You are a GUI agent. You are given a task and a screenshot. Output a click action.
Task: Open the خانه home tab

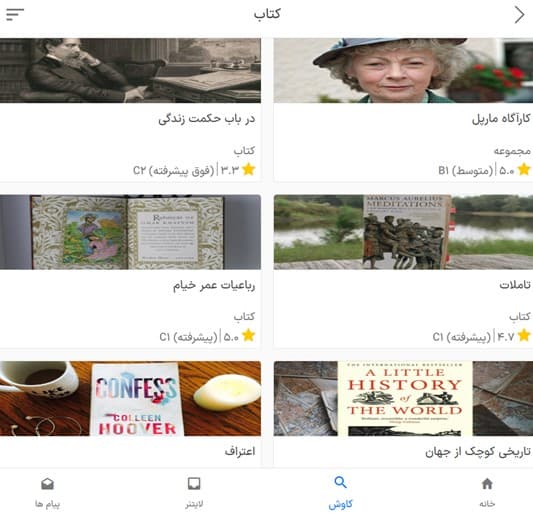487,492
